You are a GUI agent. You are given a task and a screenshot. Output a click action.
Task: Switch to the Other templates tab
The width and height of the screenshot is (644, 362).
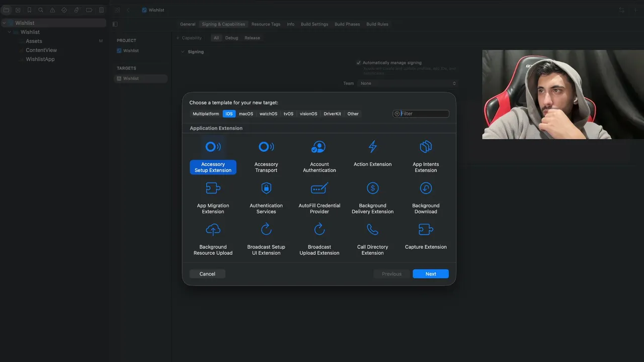pyautogui.click(x=353, y=114)
